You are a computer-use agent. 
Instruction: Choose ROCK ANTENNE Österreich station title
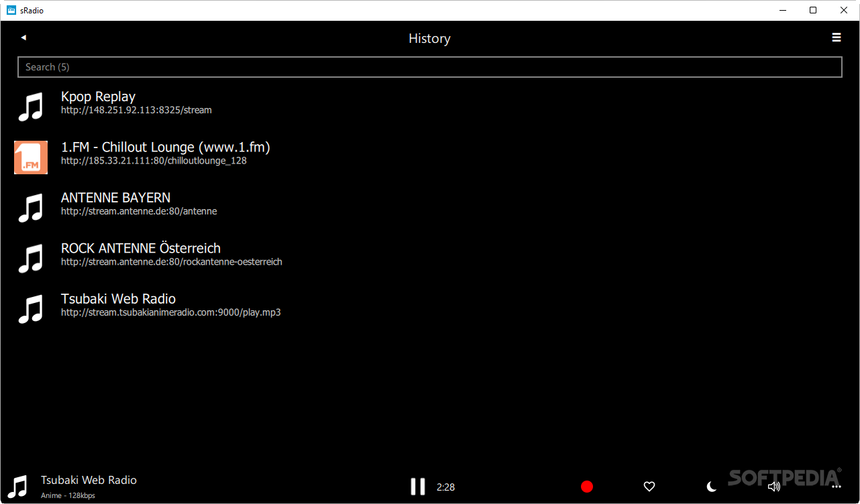[141, 248]
